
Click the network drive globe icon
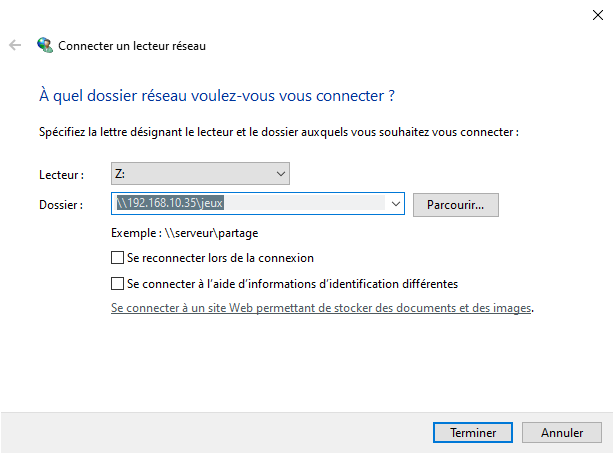(x=45, y=45)
